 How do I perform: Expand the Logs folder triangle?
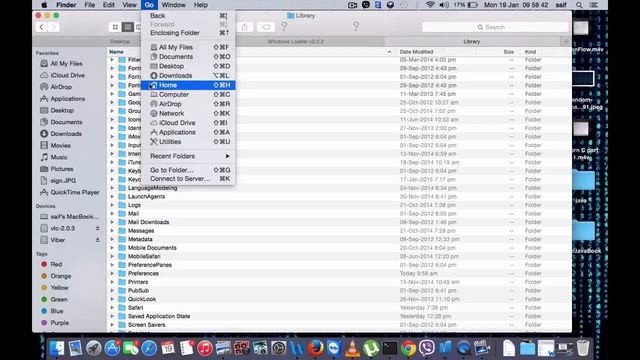112,205
